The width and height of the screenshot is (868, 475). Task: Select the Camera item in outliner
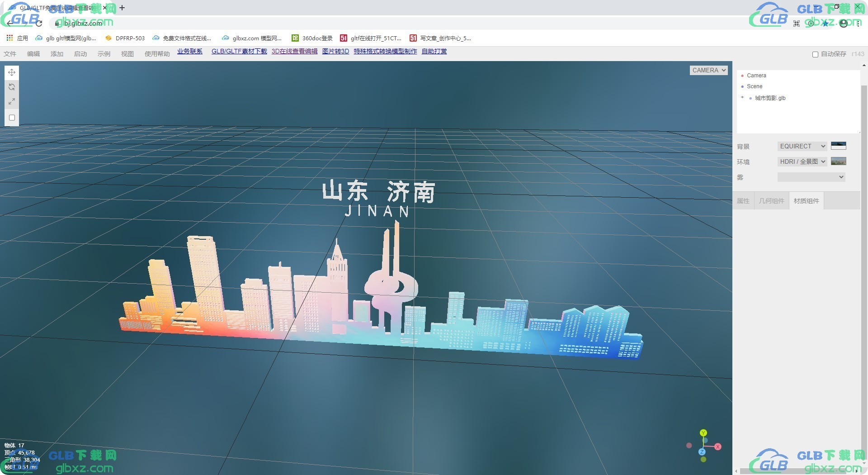point(756,76)
